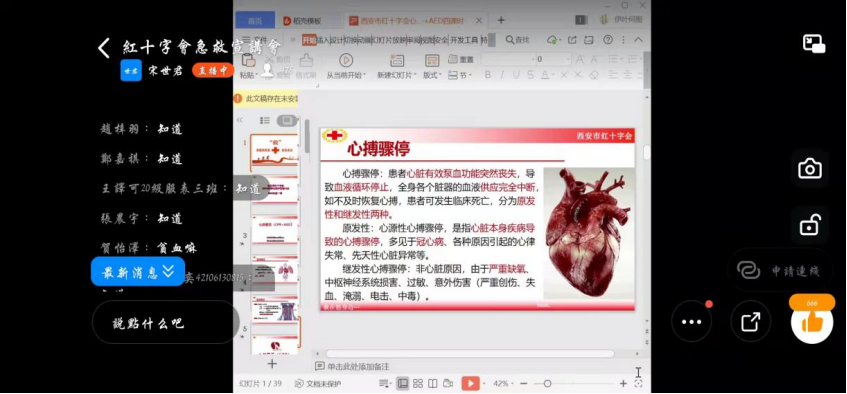The width and height of the screenshot is (847, 394).
Task: Tap the back arrow beside the livestream title
Action: [104, 48]
